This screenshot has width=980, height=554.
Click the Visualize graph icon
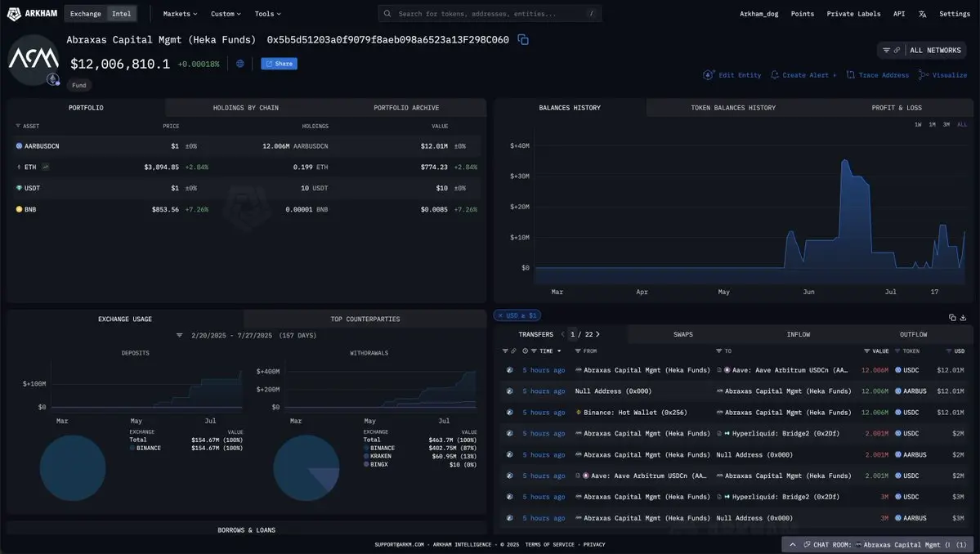click(924, 75)
